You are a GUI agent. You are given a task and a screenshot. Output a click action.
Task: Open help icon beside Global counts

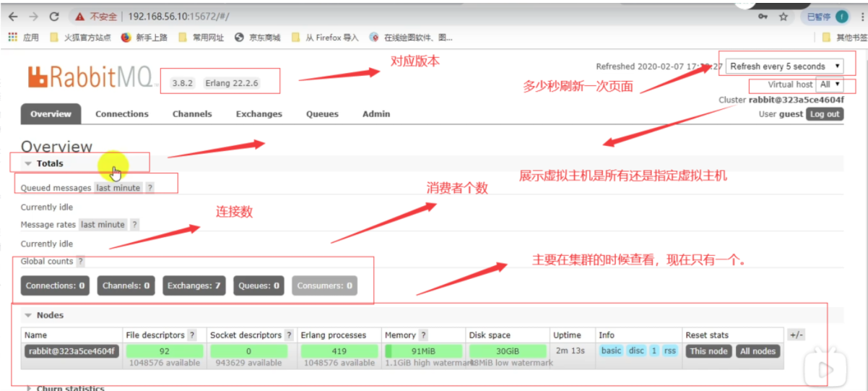pyautogui.click(x=80, y=262)
